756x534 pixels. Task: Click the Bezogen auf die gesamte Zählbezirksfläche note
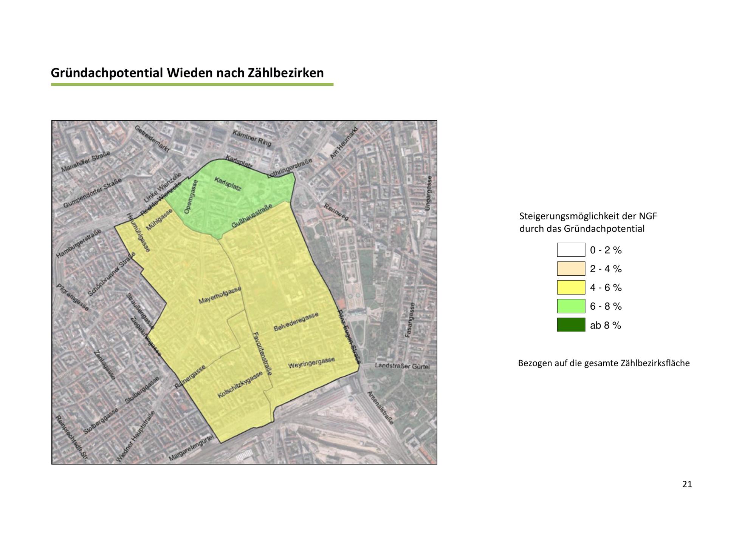(604, 363)
